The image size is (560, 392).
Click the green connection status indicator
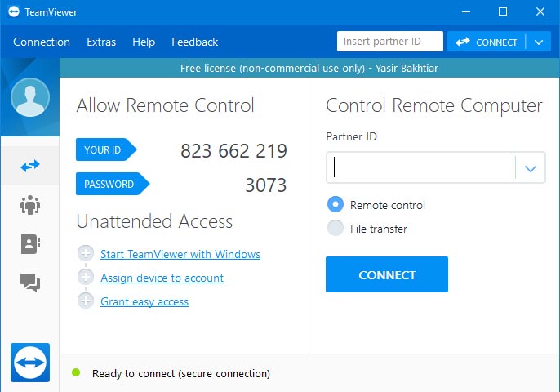pos(76,372)
